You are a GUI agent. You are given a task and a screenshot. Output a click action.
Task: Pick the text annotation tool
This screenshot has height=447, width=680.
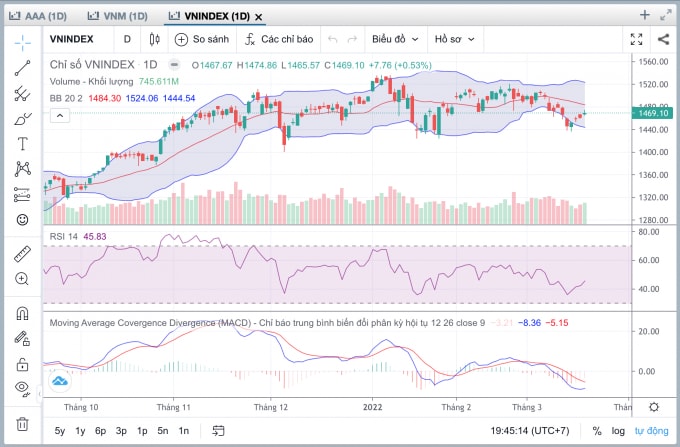point(23,144)
